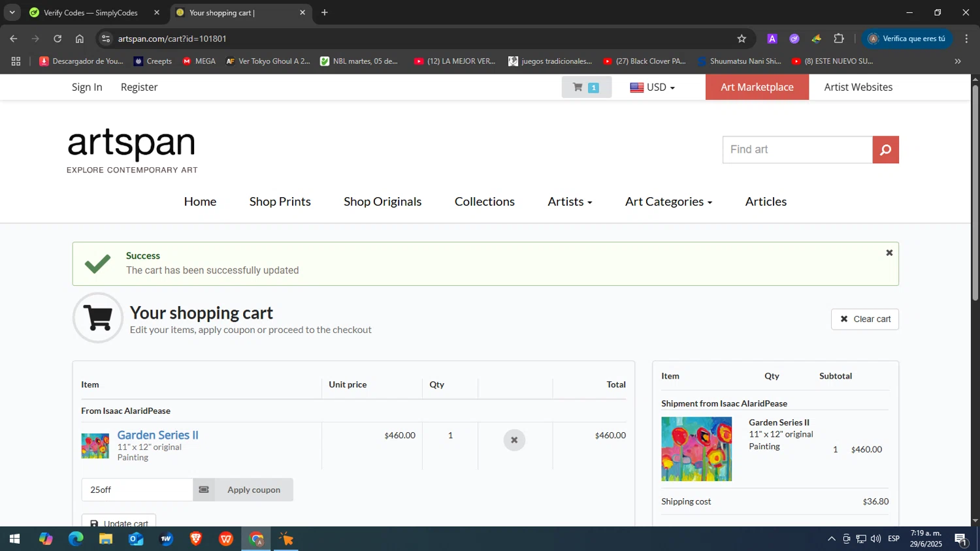
Task: Open Chrome three-dot menu
Action: click(x=966, y=39)
